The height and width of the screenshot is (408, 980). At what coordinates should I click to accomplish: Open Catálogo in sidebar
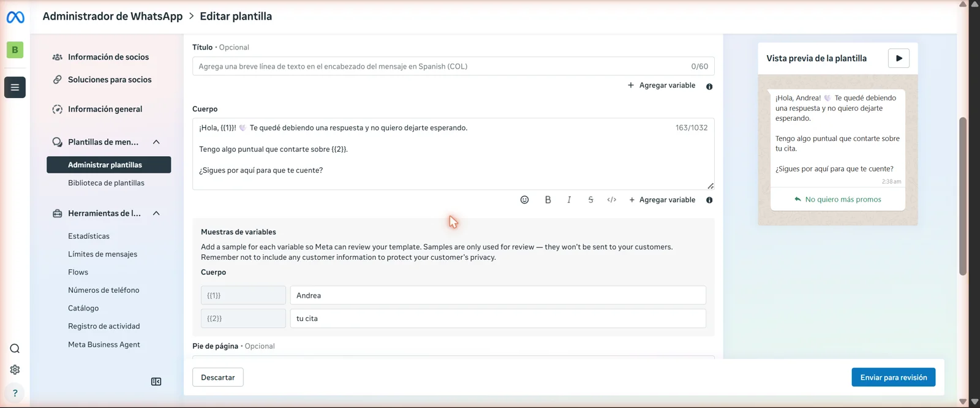click(83, 308)
